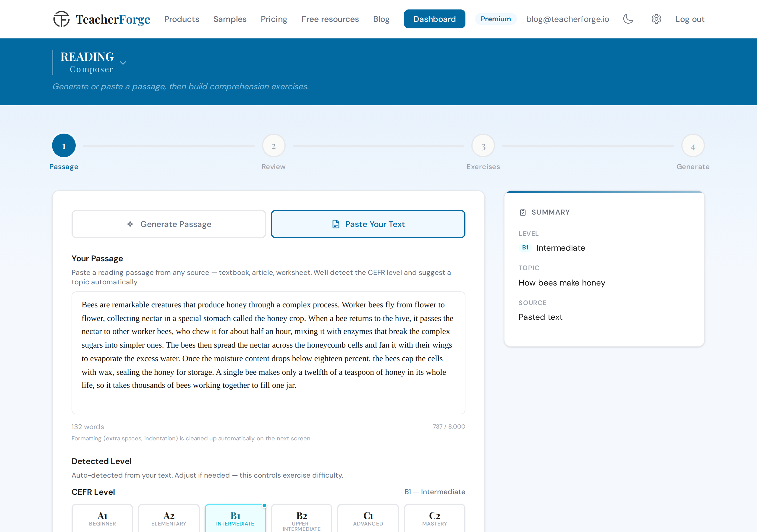Image resolution: width=757 pixels, height=532 pixels.
Task: Click the TeacherForge logo icon
Action: click(61, 19)
